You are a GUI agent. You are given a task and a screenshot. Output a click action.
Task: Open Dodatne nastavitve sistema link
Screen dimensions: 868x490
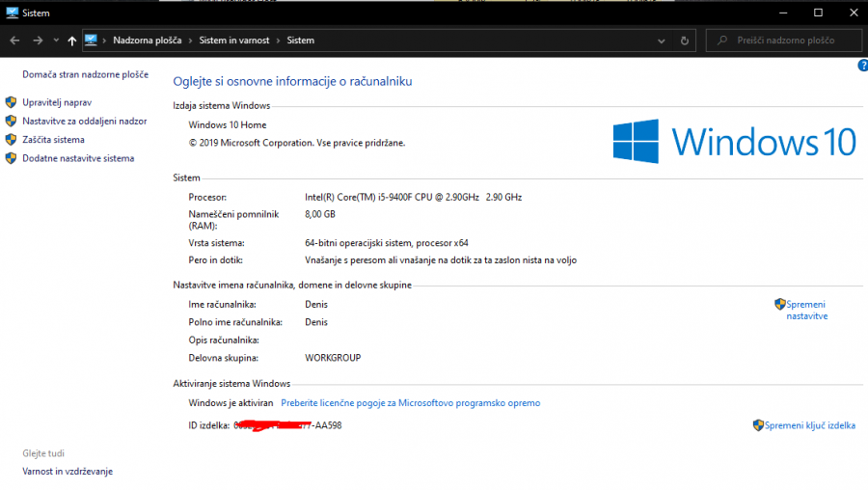click(78, 158)
